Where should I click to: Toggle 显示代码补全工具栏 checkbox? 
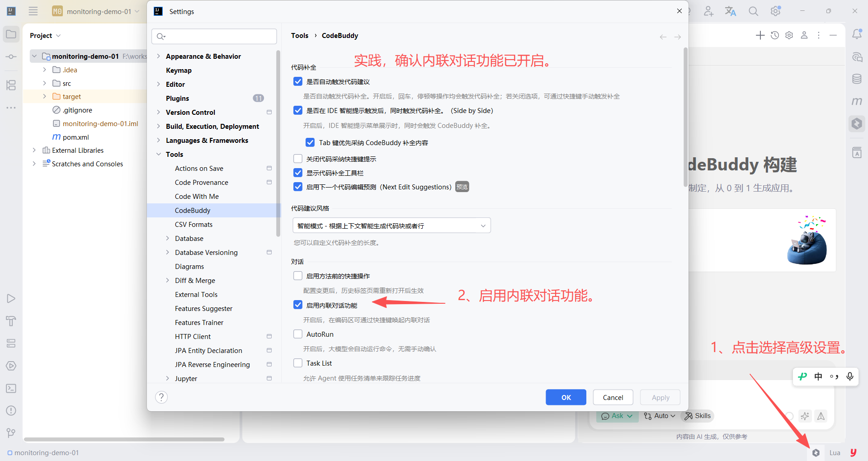click(x=298, y=173)
